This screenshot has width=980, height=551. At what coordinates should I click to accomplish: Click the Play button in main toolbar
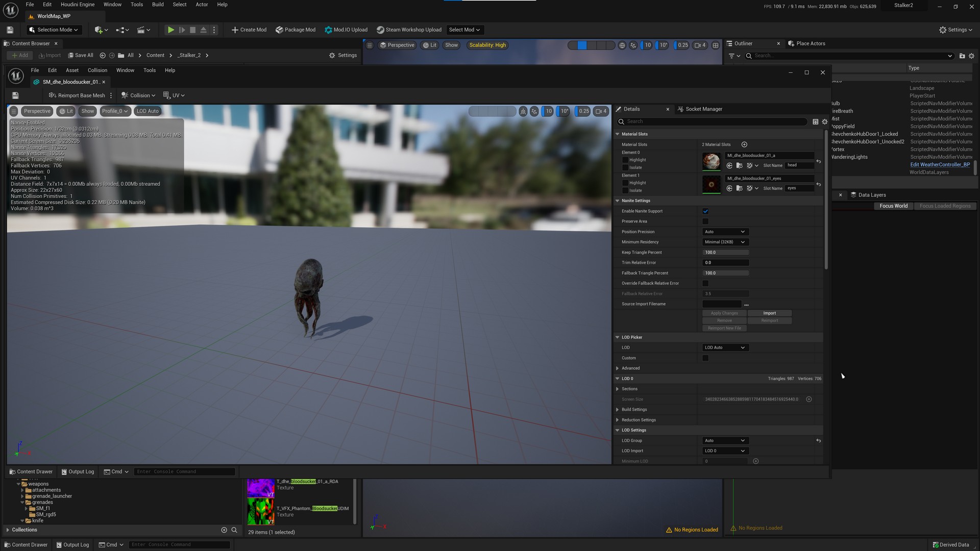point(171,30)
